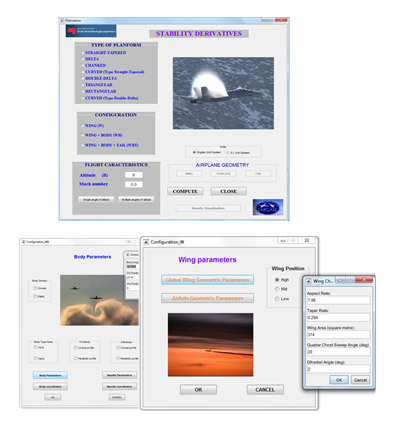Click the Dihedral Angle input field

(x=338, y=369)
